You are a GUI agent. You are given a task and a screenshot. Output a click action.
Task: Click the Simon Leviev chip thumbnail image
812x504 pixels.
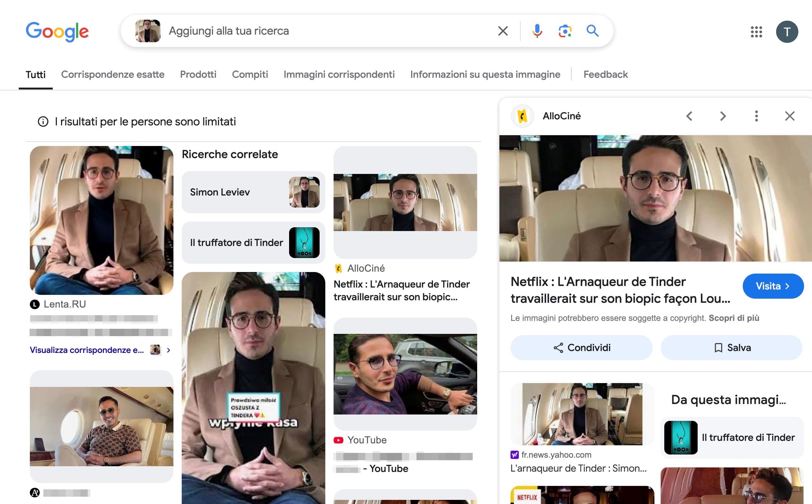[x=304, y=192]
